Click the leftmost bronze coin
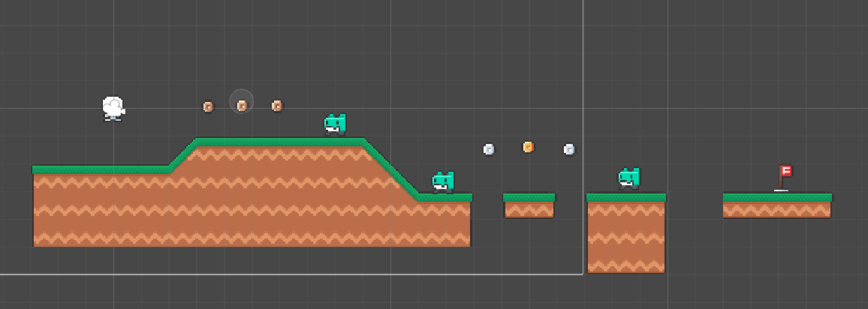The width and height of the screenshot is (868, 309). coord(208,106)
